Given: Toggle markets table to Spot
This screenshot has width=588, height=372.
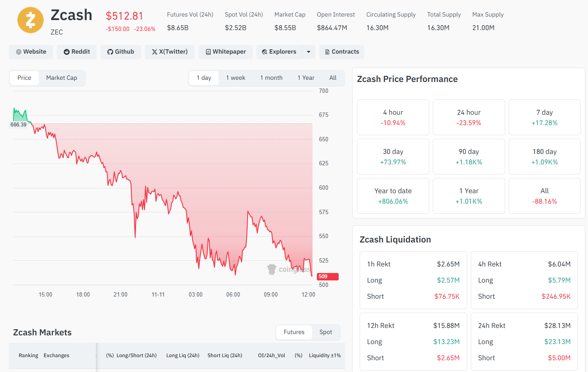Looking at the screenshot, I should coord(326,332).
